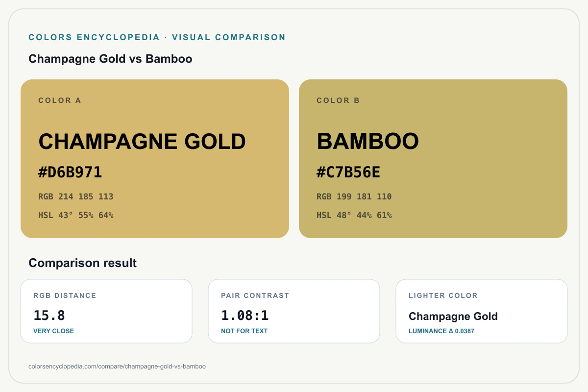Select the #C7B56E hex code
The width and height of the screenshot is (588, 392).
click(x=348, y=172)
